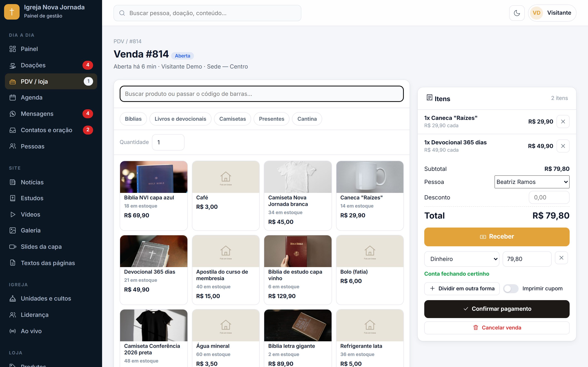Click the church cross logo icon
Image resolution: width=588 pixels, height=367 pixels.
pyautogui.click(x=12, y=12)
